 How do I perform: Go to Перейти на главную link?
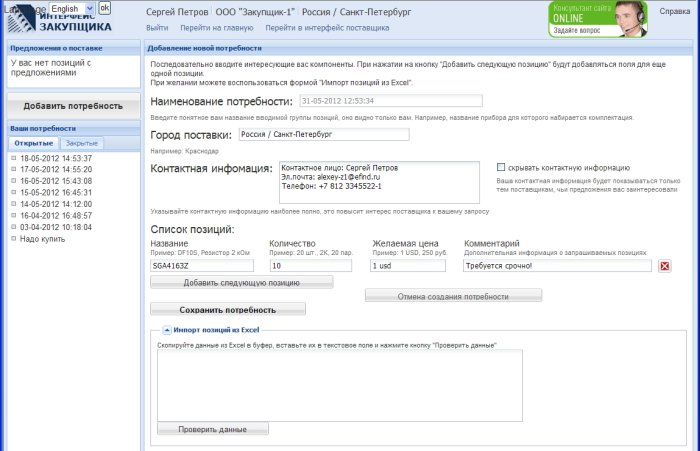pos(216,29)
